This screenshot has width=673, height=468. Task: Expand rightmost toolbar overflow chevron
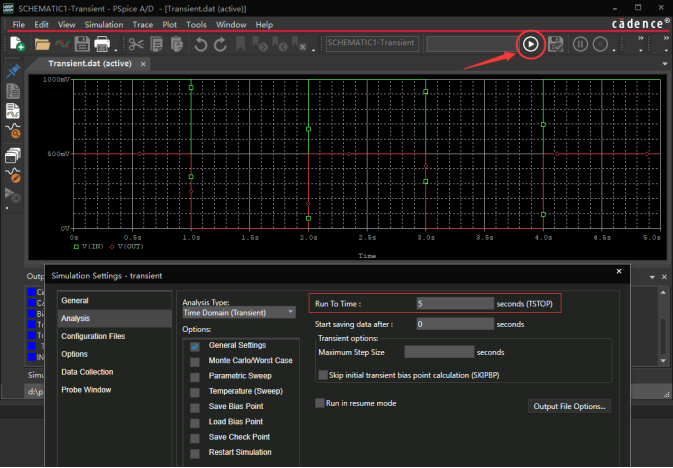[666, 38]
